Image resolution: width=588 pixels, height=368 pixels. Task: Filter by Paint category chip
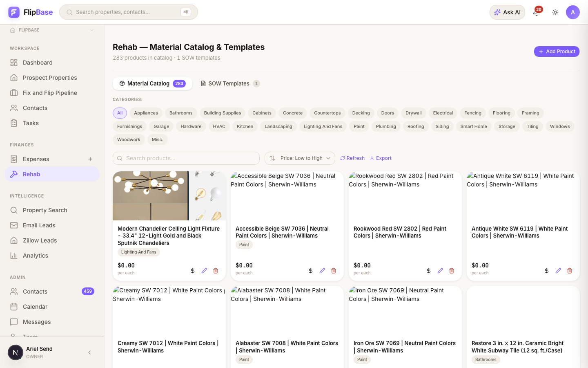coord(359,126)
